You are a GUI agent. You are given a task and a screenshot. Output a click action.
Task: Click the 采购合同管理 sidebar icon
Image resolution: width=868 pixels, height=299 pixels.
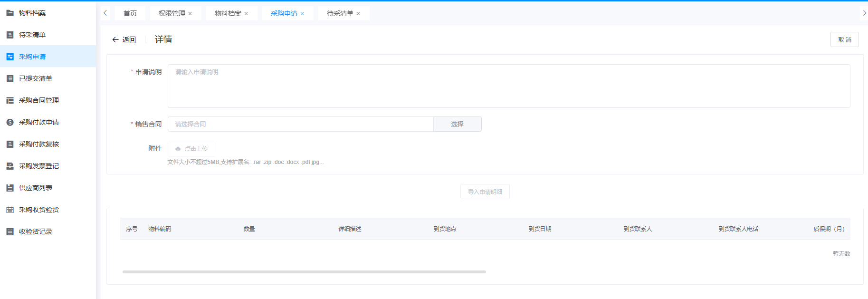pyautogui.click(x=10, y=100)
